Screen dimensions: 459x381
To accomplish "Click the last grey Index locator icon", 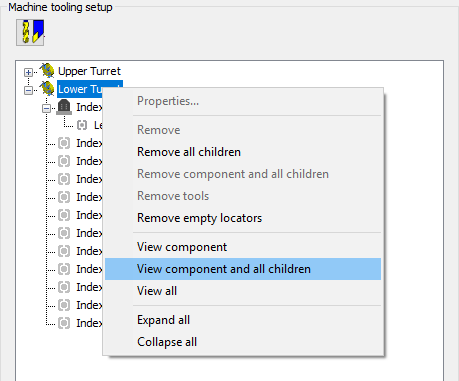I will (64, 323).
